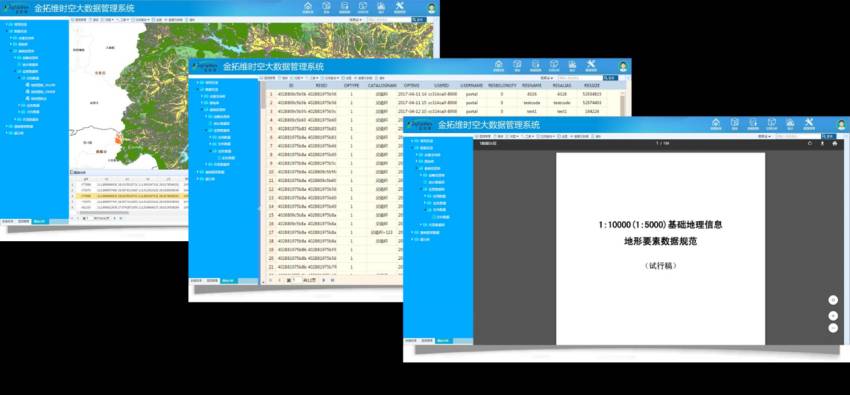Click the blue search button in front window toolbar
This screenshot has height=395, width=850.
pyautogui.click(x=828, y=137)
